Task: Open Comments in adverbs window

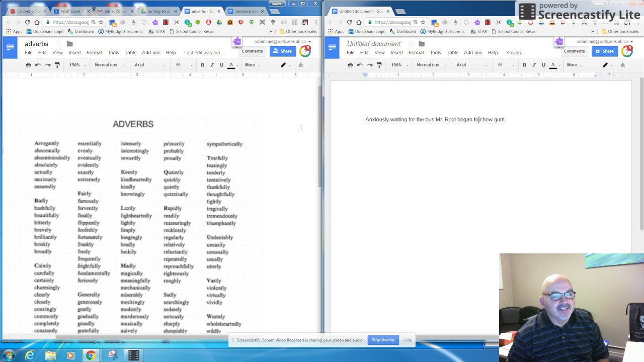Action: [x=252, y=51]
